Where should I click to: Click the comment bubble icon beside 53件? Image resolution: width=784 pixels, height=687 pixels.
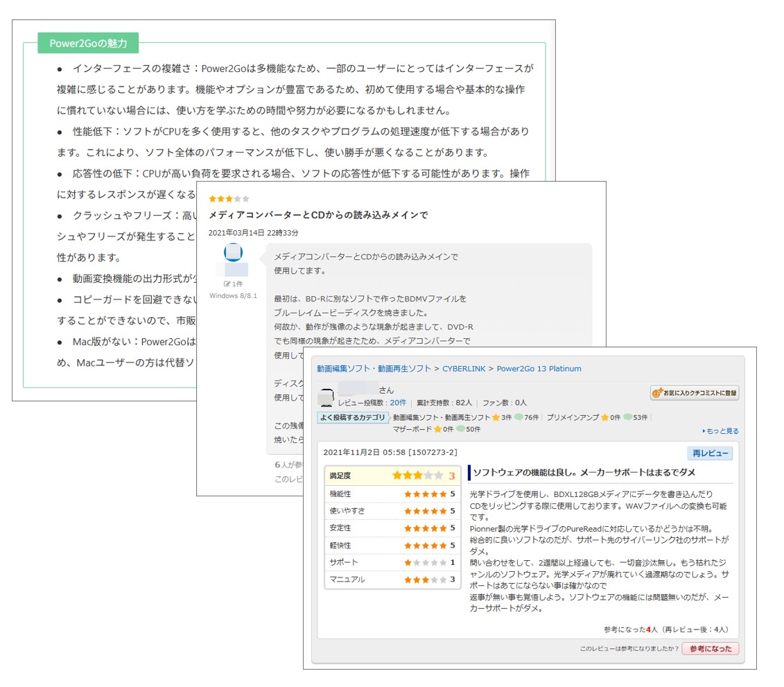point(627,417)
